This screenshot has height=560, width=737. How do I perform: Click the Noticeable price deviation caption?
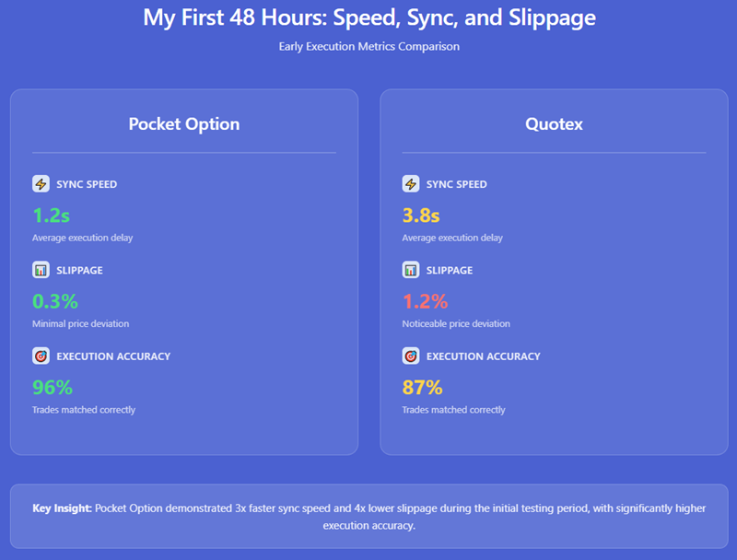coord(456,324)
